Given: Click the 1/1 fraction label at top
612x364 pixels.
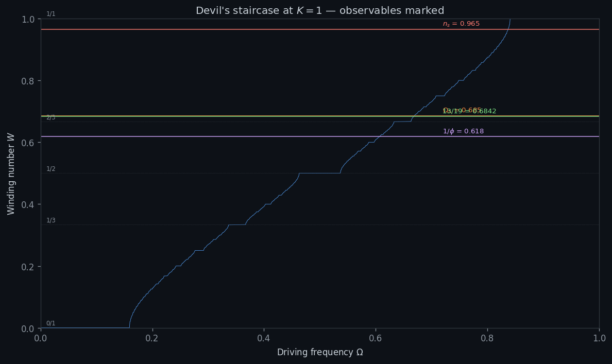Looking at the screenshot, I should click(x=50, y=14).
